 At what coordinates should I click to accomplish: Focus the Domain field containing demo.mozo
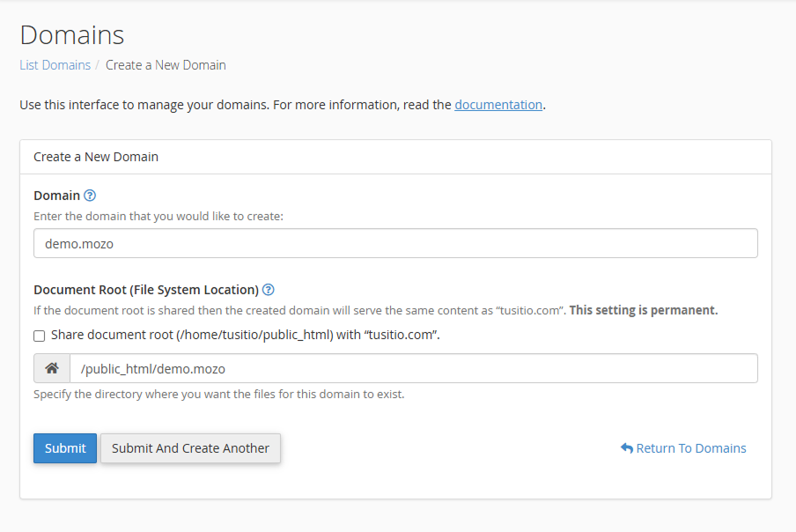click(x=395, y=244)
